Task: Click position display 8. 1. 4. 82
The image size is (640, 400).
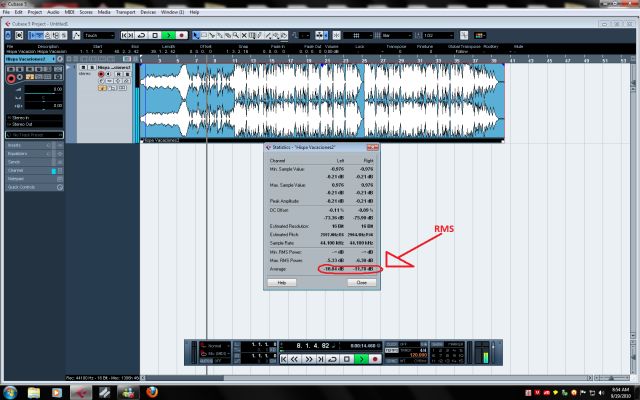Action: click(313, 346)
